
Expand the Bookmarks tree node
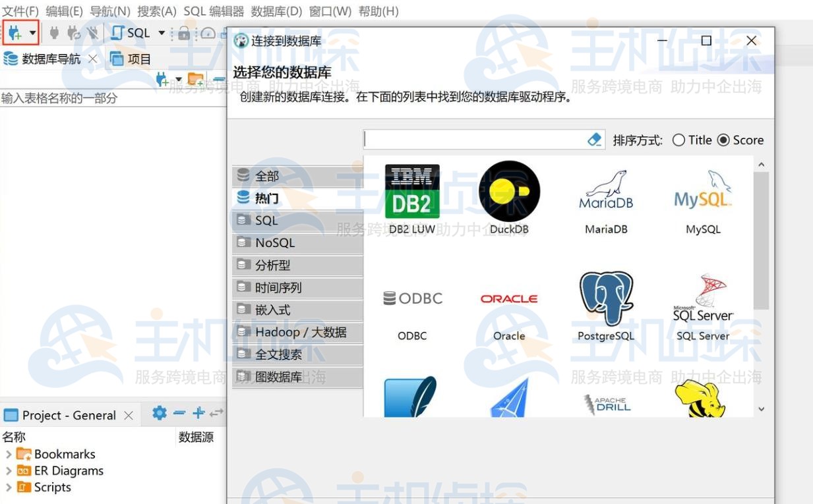(x=9, y=454)
